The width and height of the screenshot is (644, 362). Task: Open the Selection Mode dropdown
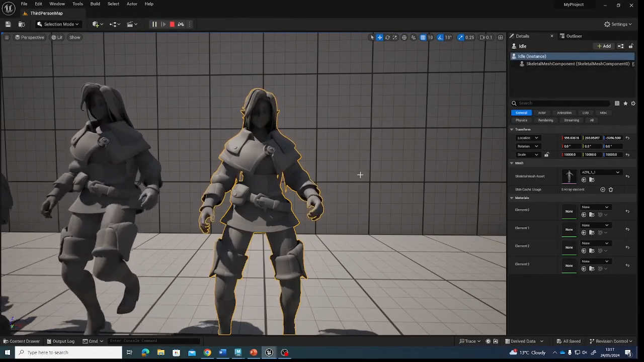click(x=58, y=24)
